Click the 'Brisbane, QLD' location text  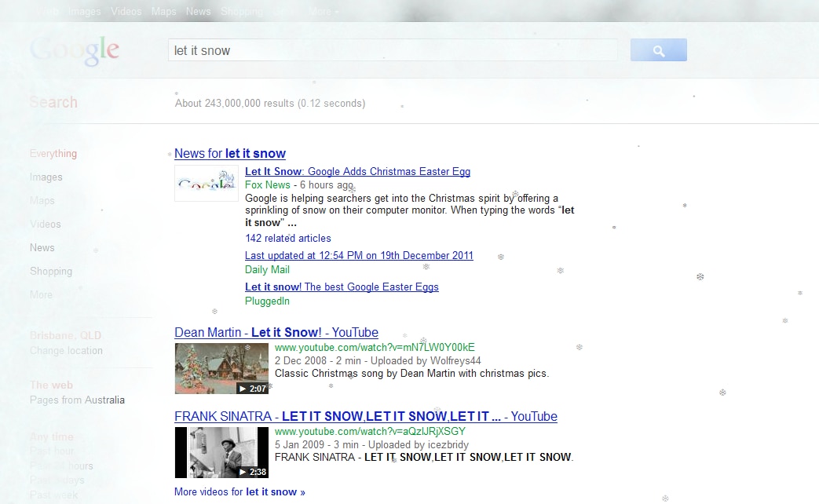(x=65, y=335)
